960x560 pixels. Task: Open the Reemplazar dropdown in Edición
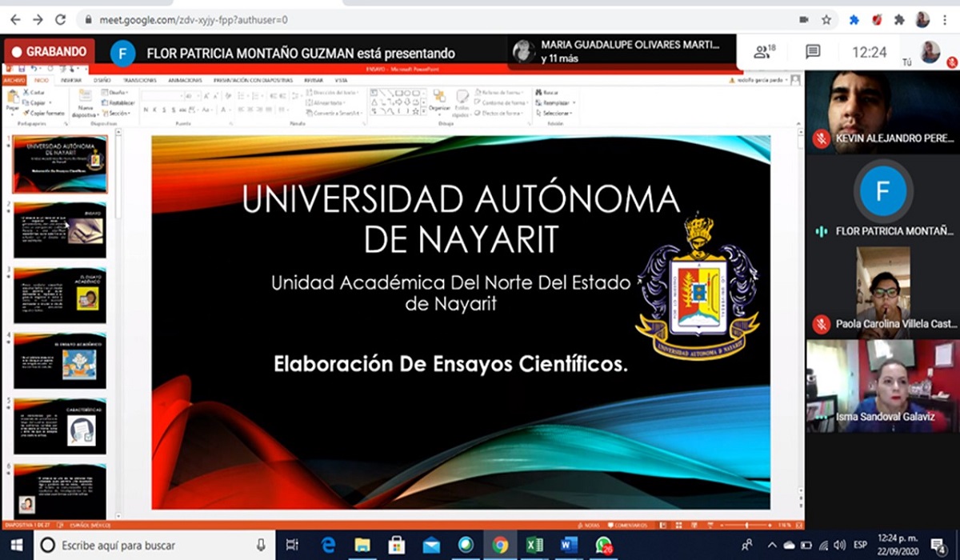[556, 102]
